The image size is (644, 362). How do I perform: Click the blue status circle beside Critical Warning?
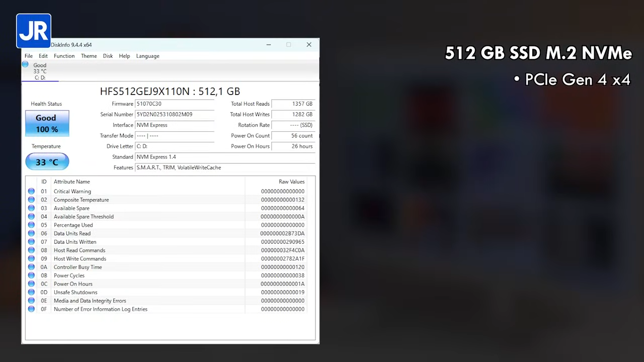[31, 191]
